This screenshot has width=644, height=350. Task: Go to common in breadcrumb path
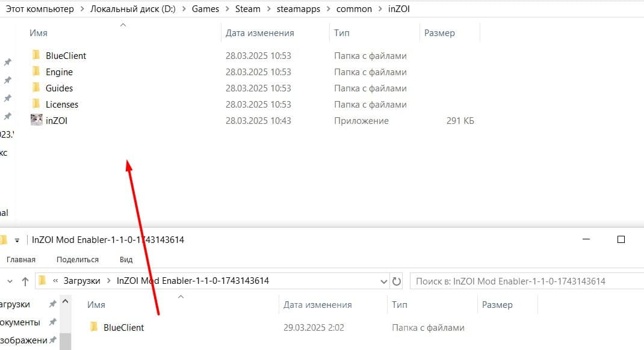[x=354, y=9]
